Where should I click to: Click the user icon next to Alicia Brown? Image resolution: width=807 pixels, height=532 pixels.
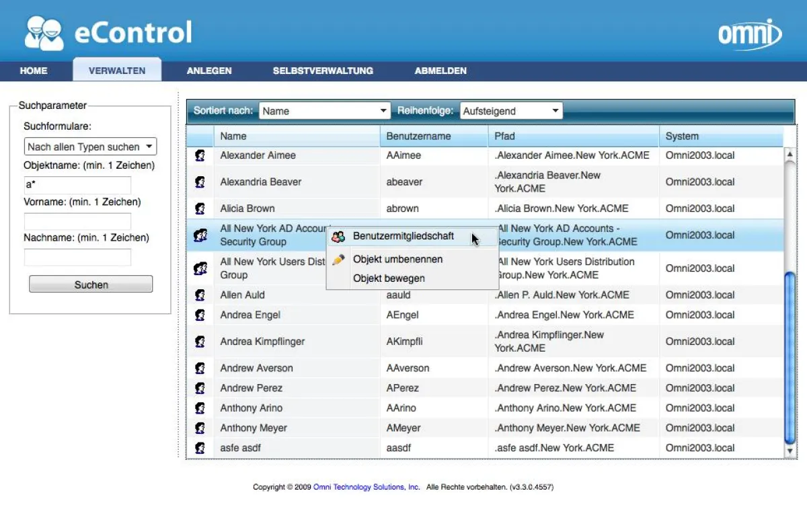coord(199,208)
